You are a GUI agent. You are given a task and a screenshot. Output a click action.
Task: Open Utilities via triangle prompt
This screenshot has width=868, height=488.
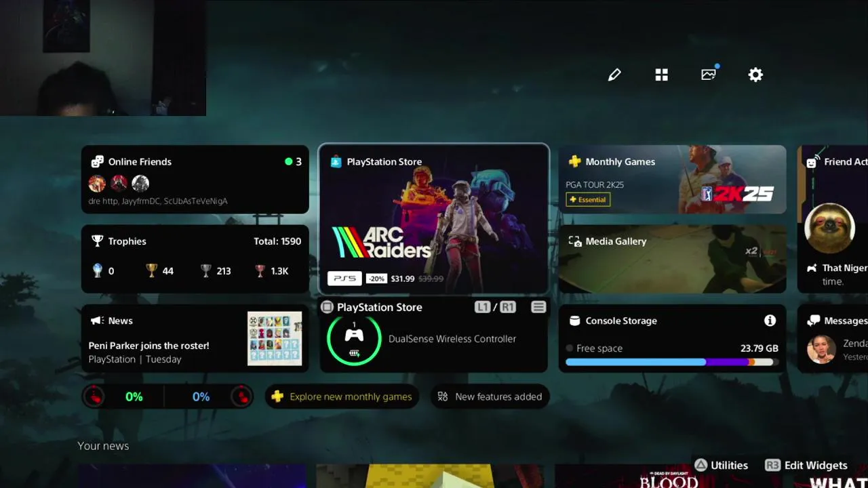pyautogui.click(x=721, y=466)
